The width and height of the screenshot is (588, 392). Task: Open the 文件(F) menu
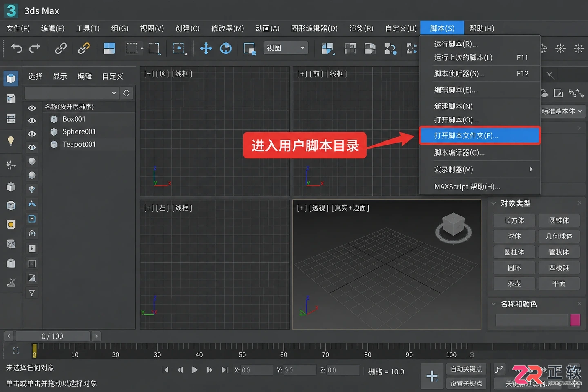coord(18,29)
